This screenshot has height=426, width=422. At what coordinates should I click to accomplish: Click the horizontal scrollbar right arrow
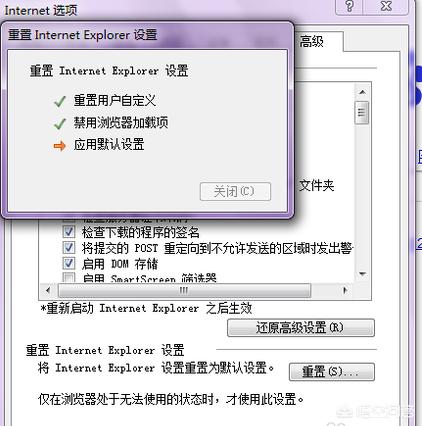[x=345, y=290]
